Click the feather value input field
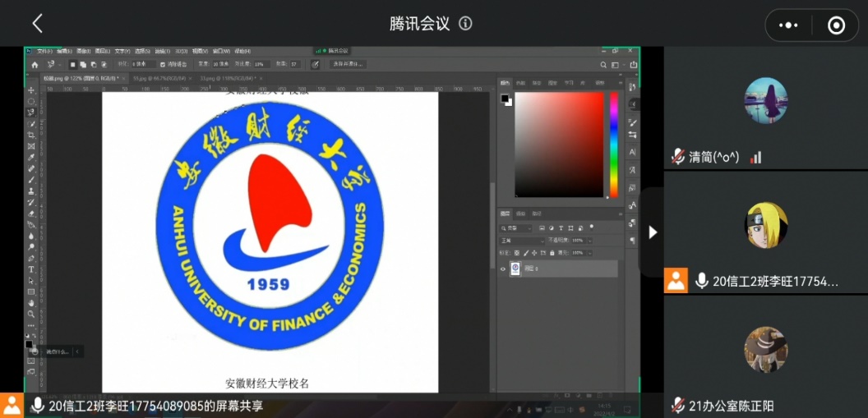Viewport: 868px width, 418px height. (x=143, y=65)
